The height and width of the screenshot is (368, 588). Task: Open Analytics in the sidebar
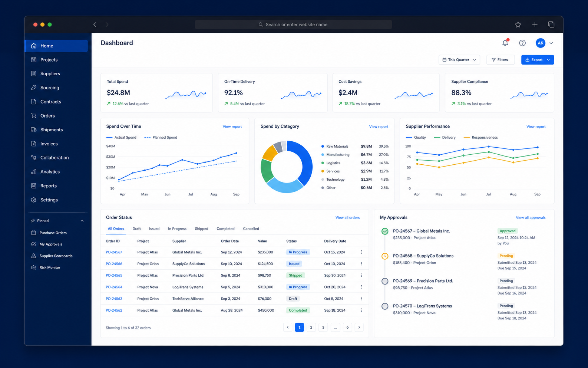point(56,172)
